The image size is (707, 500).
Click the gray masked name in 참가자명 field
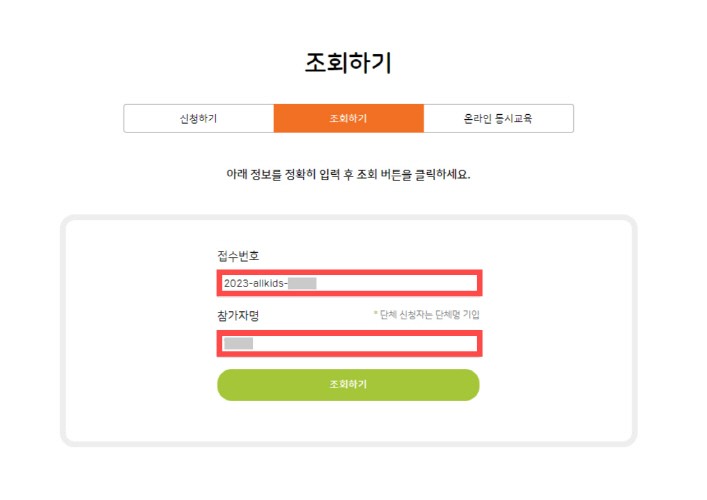point(238,344)
